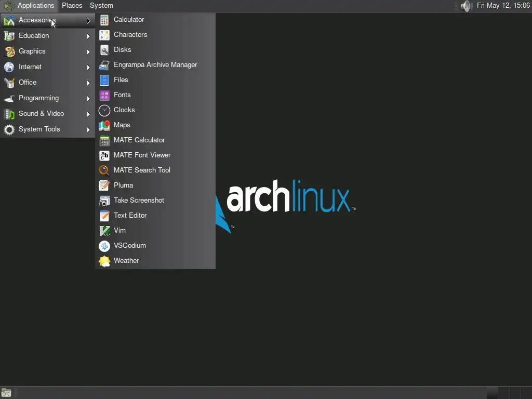Choose the MATE Search Tool label
Screen dimensions: 532x399
point(142,170)
